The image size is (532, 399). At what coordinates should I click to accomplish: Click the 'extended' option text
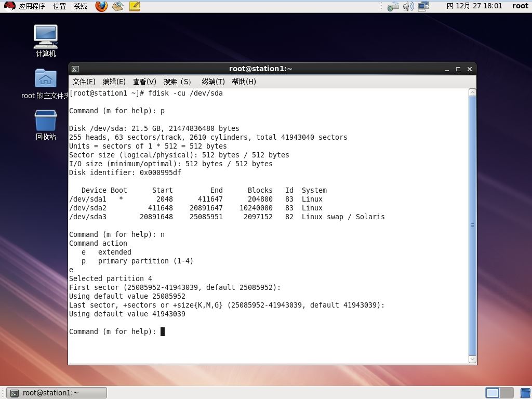coord(115,252)
